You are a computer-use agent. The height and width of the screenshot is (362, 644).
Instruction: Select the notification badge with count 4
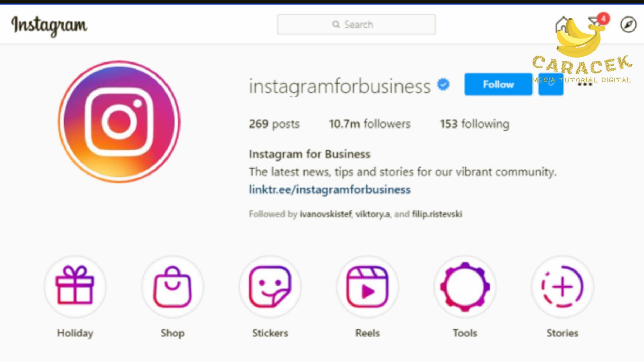603,18
